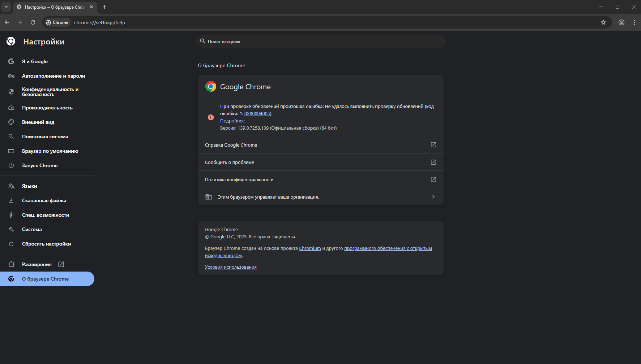
Task: Click the copyright Google LLC, 2025 text
Action: 250,237
